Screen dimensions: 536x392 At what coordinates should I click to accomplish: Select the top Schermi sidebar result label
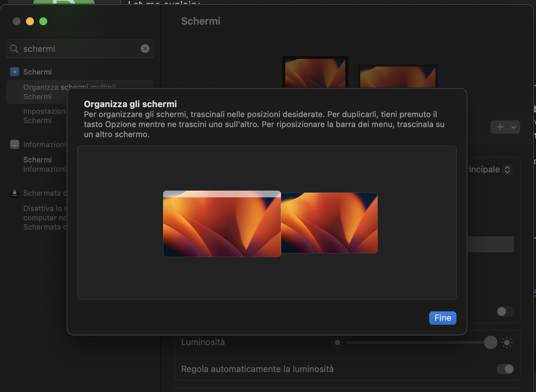(x=37, y=72)
